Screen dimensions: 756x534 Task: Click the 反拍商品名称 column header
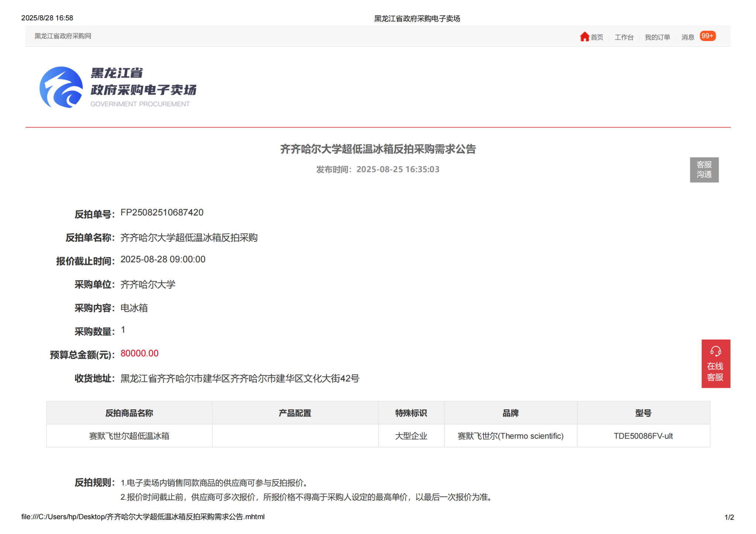tap(129, 413)
